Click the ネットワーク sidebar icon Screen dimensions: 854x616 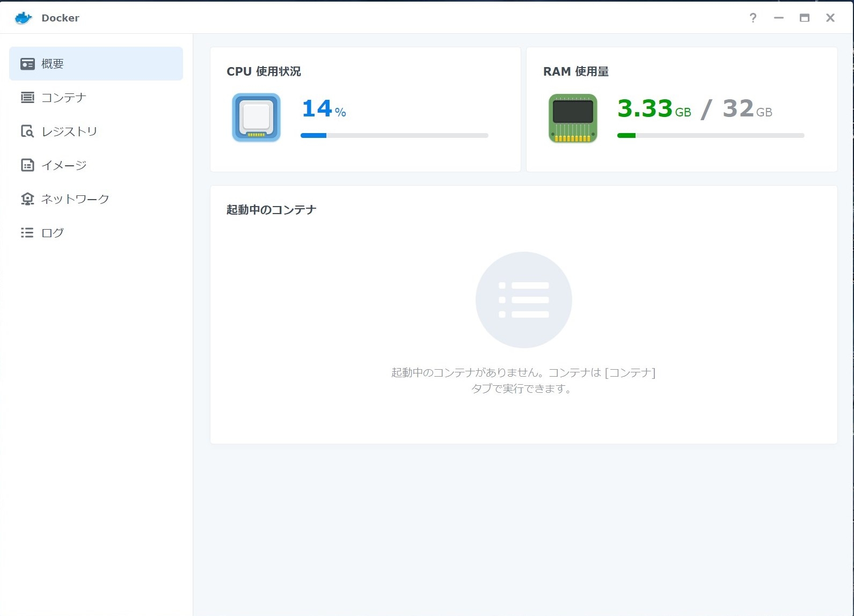click(27, 199)
